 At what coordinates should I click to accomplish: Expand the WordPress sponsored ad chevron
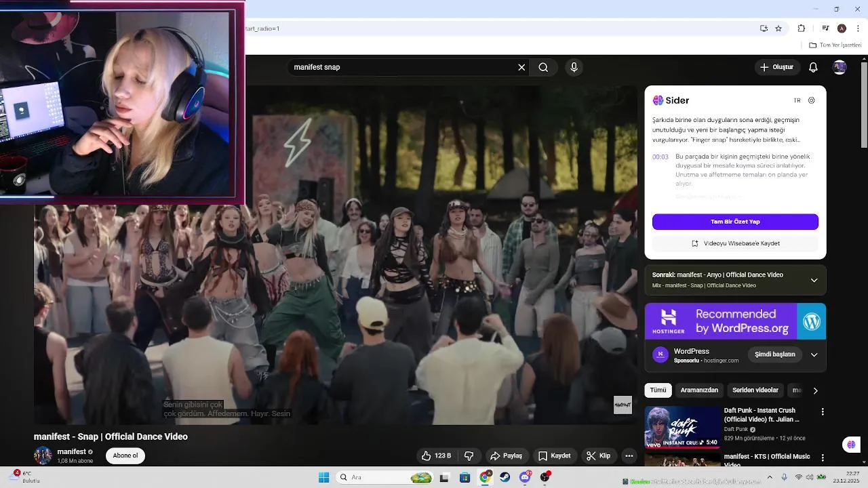pyautogui.click(x=814, y=354)
